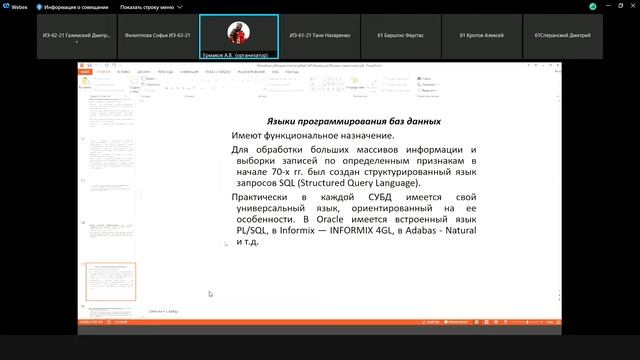Select participant tile ИЭ-62-21 Галинский Дмитрий
The height and width of the screenshot is (360, 640).
(x=77, y=36)
